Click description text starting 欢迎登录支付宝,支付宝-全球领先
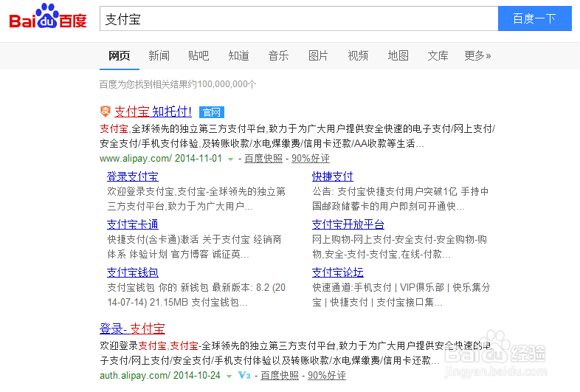The width and height of the screenshot is (580, 392). click(196, 199)
